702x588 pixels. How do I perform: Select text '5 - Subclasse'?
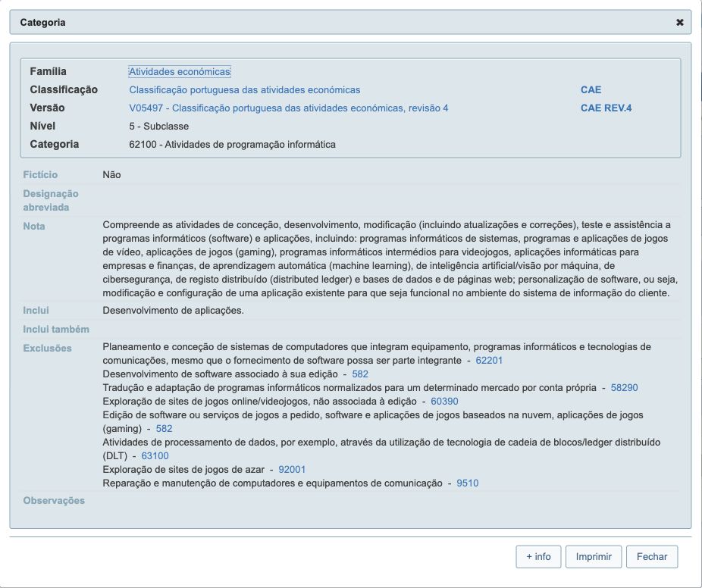point(159,127)
